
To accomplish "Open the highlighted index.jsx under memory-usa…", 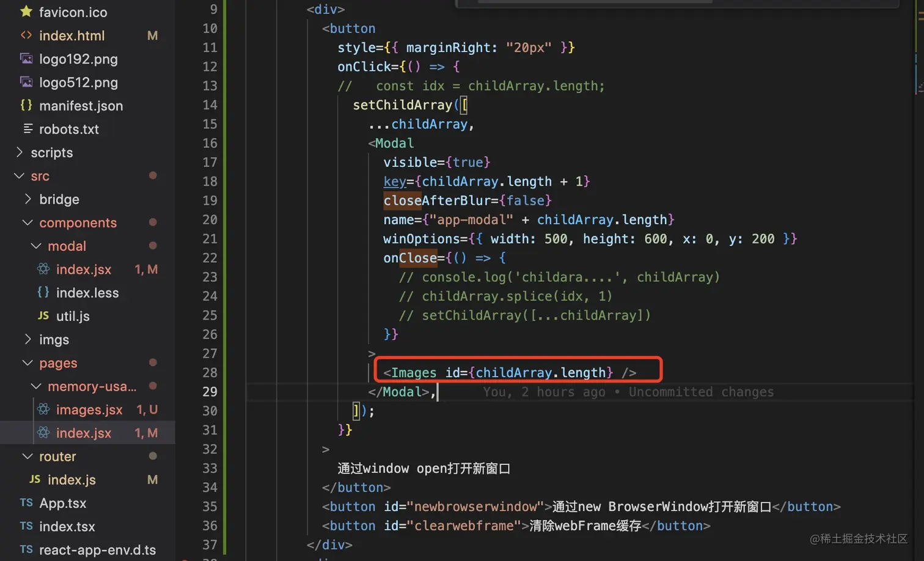I will coord(84,433).
